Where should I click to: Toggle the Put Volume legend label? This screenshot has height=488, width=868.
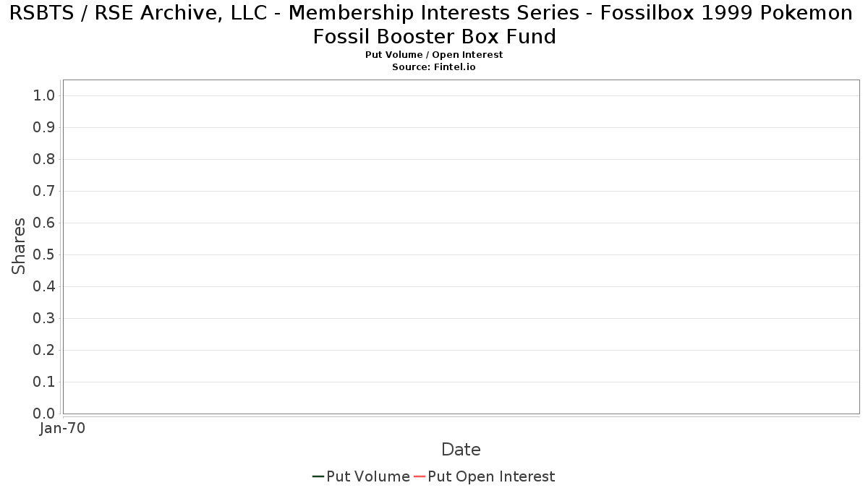[x=368, y=476]
